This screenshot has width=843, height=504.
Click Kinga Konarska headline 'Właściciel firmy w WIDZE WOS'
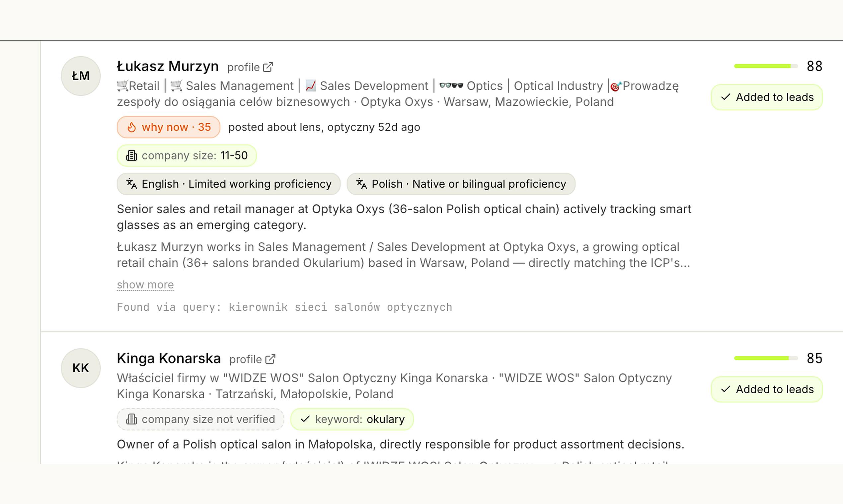394,386
